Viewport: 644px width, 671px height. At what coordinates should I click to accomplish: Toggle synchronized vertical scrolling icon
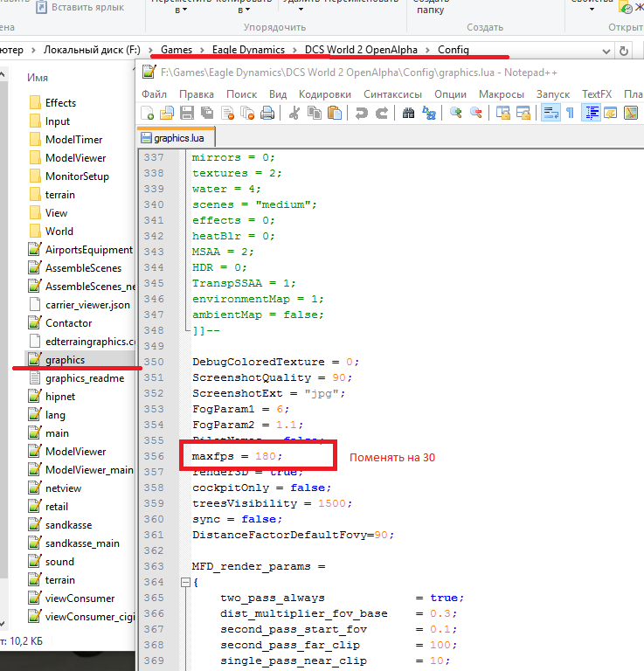point(503,113)
